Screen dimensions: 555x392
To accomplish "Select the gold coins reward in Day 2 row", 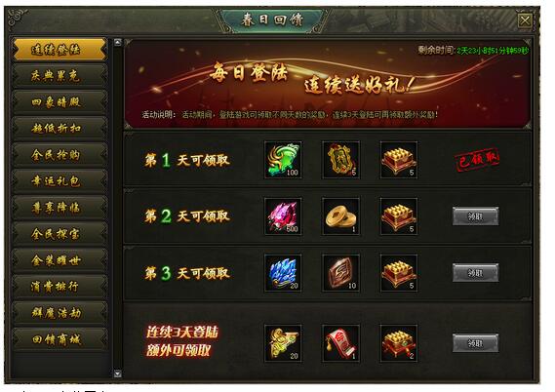I will pos(340,216).
